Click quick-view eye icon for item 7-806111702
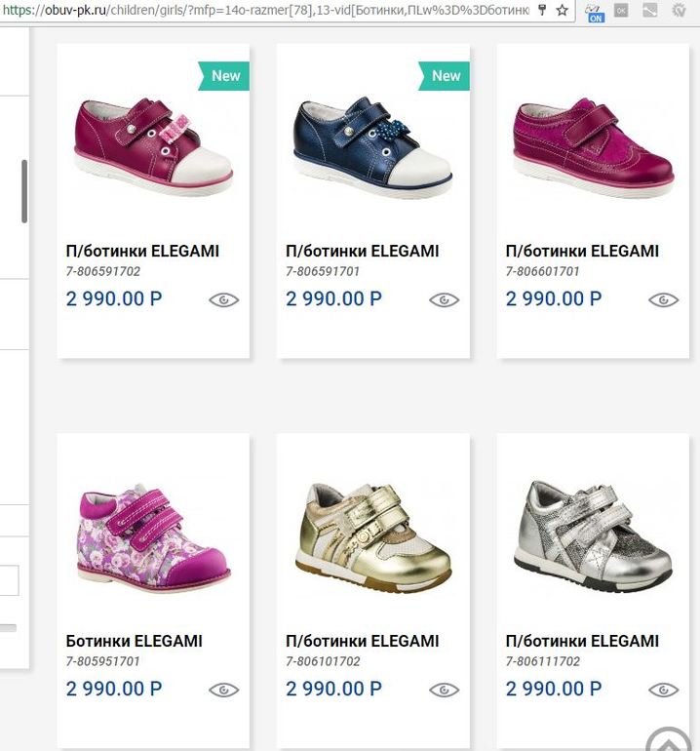This screenshot has height=751, width=700. (664, 690)
